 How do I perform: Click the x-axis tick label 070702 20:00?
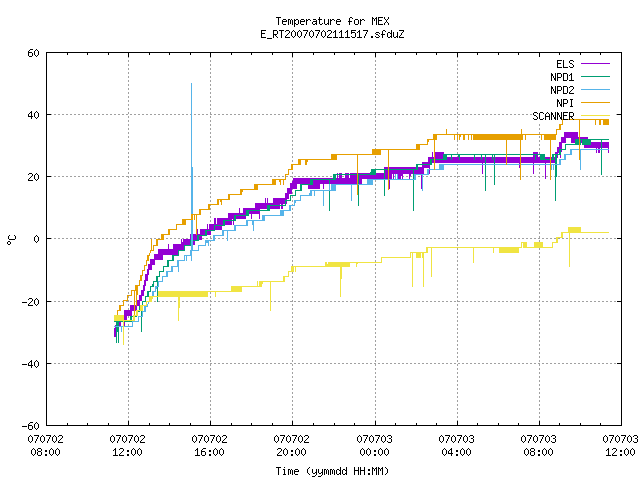(x=291, y=446)
